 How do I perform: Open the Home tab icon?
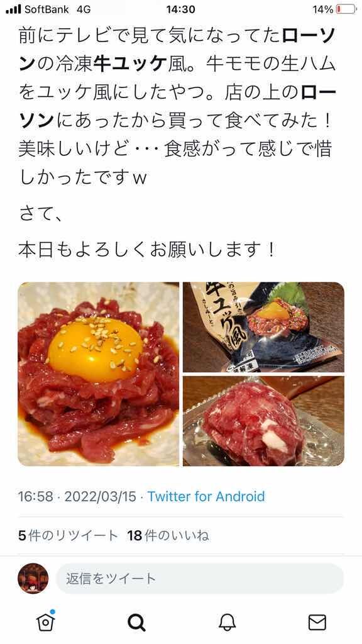click(45, 622)
